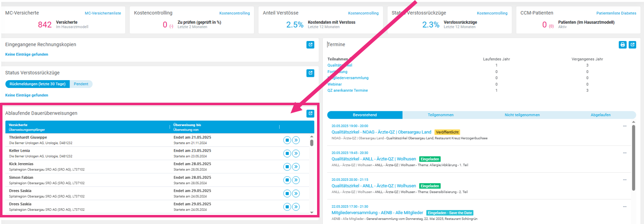Open the Patientenliste Diabetes link

pos(616,13)
